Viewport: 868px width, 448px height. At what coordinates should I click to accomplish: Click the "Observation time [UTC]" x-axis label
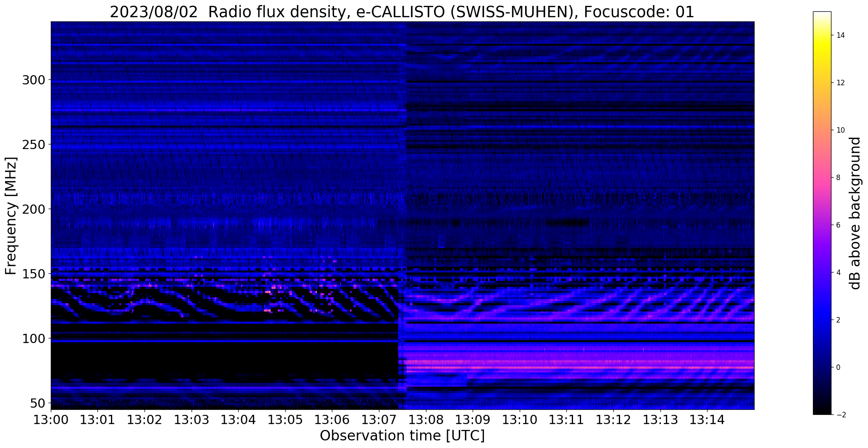click(x=402, y=435)
